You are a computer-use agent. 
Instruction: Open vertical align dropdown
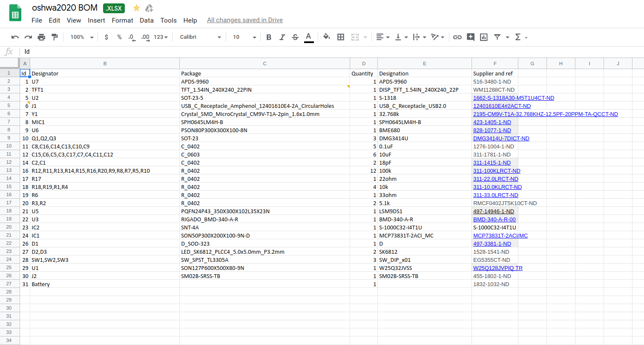(401, 37)
